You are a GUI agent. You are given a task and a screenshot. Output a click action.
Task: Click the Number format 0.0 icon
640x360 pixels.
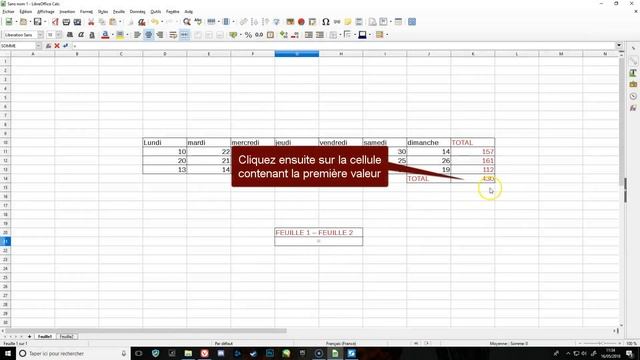[259, 35]
